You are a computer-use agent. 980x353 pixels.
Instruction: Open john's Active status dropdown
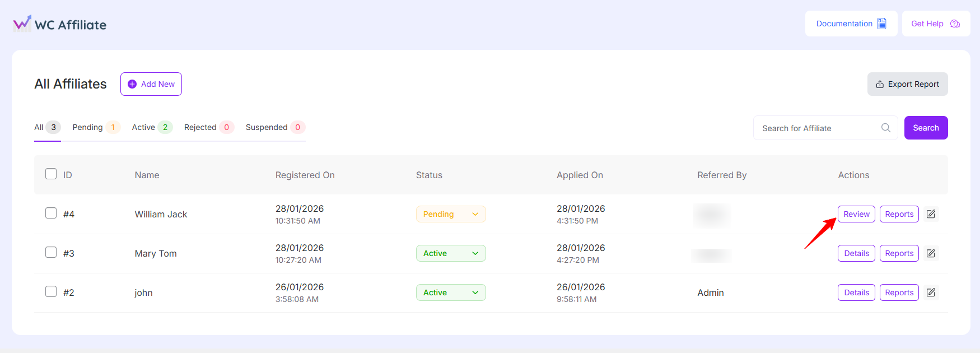point(451,292)
